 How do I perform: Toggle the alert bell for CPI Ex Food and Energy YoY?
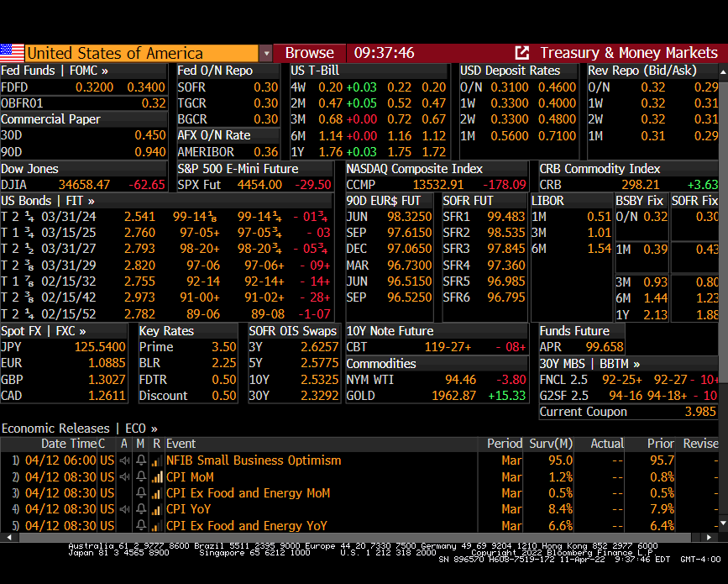[141, 525]
